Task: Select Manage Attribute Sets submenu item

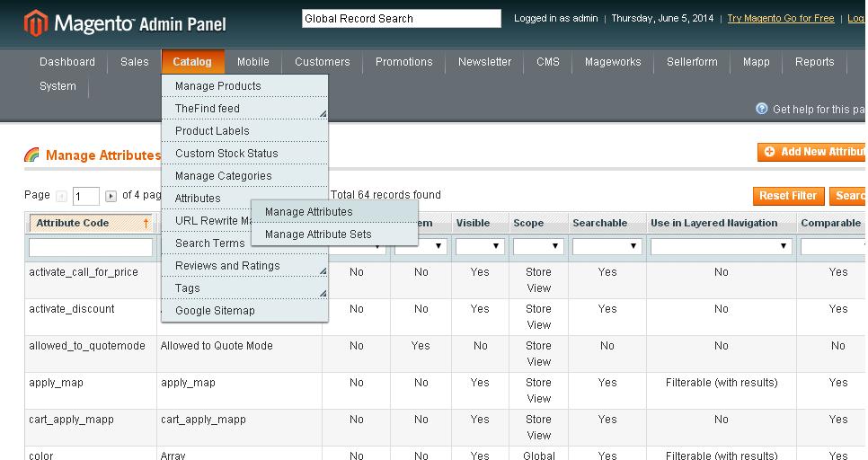Action: pos(318,234)
